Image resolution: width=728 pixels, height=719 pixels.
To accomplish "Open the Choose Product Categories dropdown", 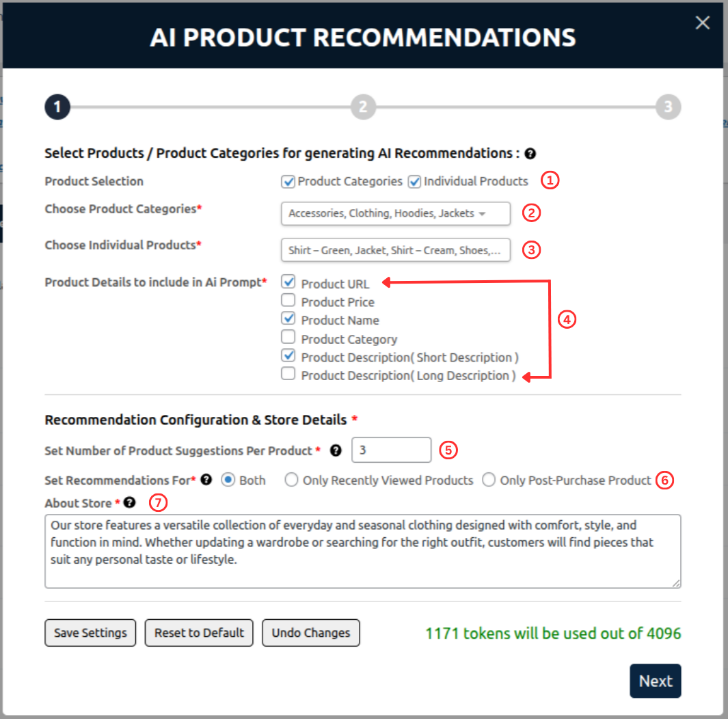I will [x=395, y=213].
